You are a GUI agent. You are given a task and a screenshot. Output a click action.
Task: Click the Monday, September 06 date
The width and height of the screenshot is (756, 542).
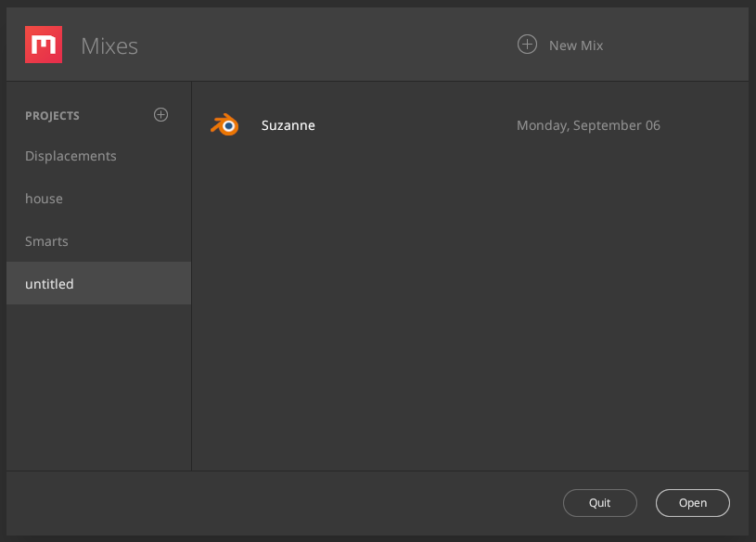pyautogui.click(x=588, y=125)
